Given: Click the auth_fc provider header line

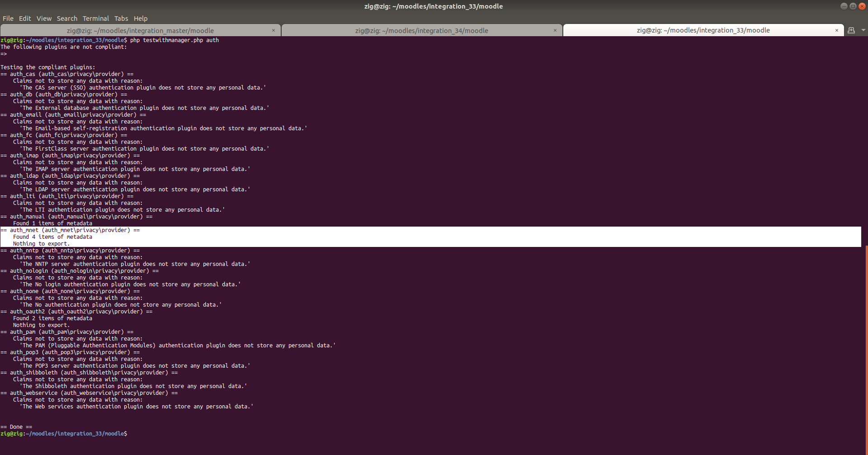Looking at the screenshot, I should click(64, 135).
